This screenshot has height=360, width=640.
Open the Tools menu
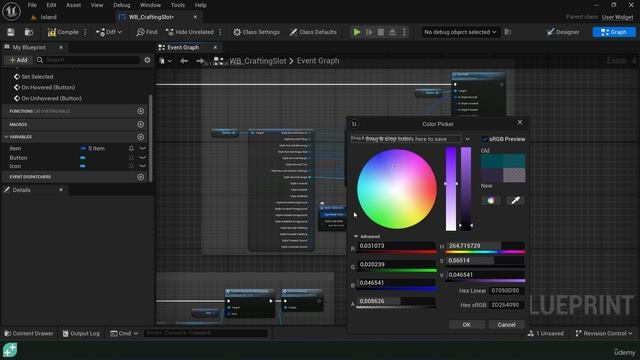pyautogui.click(x=178, y=5)
